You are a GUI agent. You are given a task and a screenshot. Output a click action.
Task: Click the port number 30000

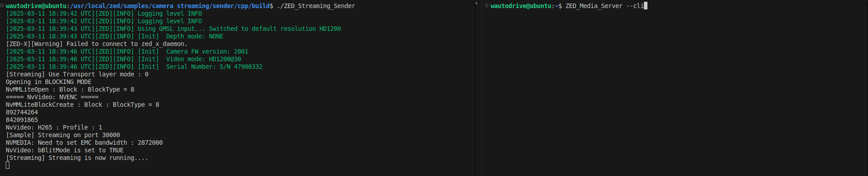(x=111, y=135)
